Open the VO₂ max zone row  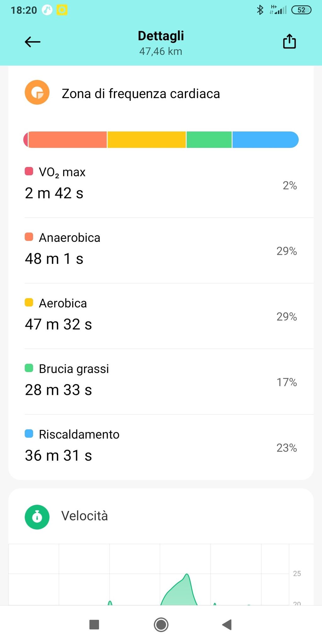point(161,185)
